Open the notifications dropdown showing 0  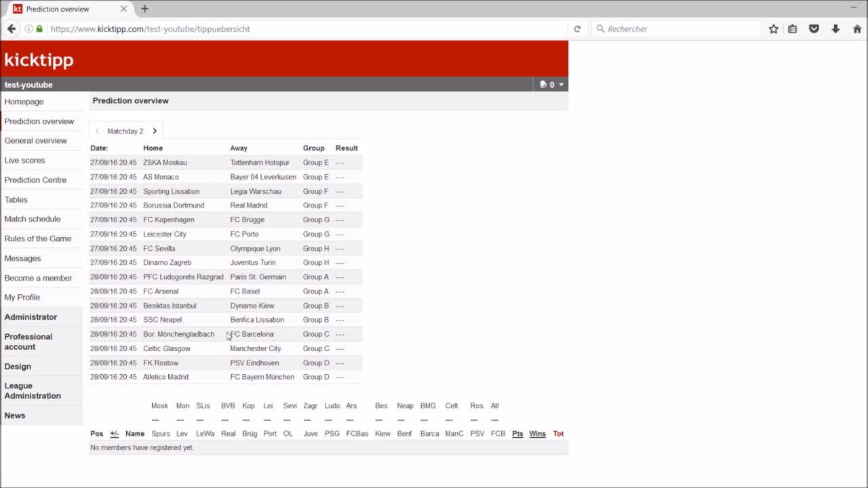point(552,85)
